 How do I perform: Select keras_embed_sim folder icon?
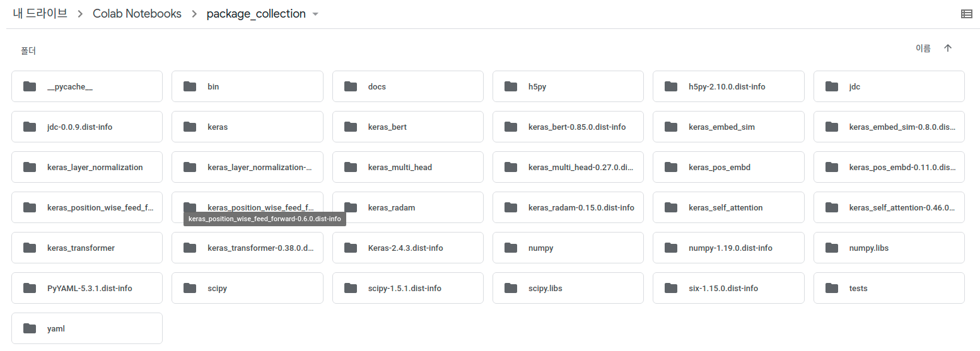tap(671, 127)
